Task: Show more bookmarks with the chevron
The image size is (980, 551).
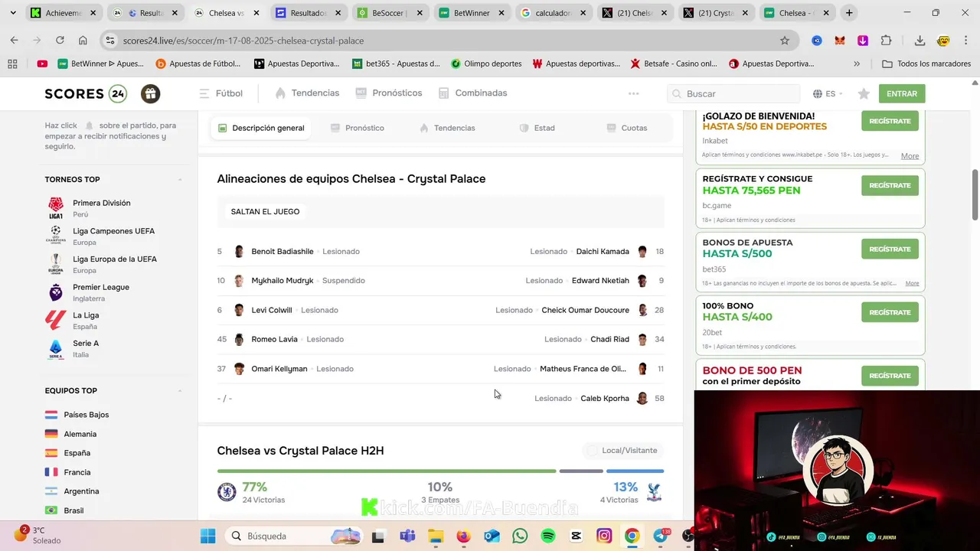Action: coord(857,64)
